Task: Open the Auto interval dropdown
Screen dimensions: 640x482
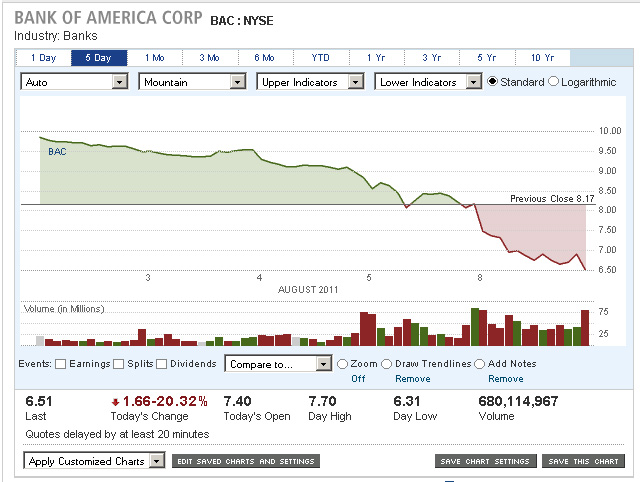Action: point(74,82)
